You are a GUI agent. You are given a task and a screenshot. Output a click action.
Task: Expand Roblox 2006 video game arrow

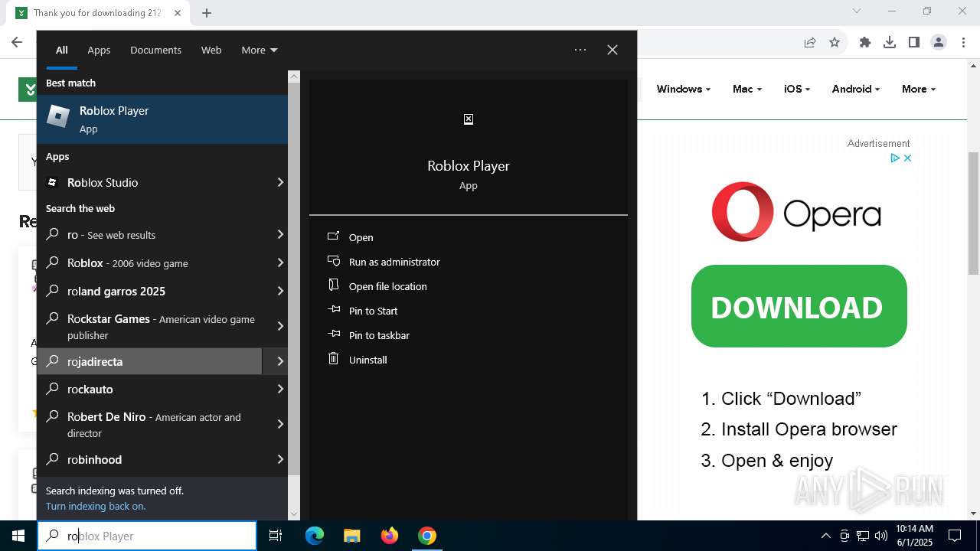click(x=280, y=262)
